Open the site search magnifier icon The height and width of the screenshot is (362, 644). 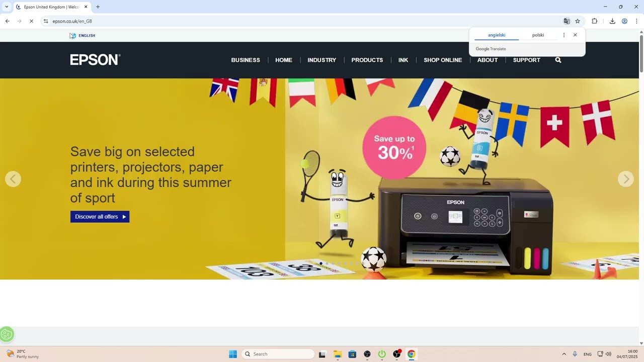click(558, 60)
